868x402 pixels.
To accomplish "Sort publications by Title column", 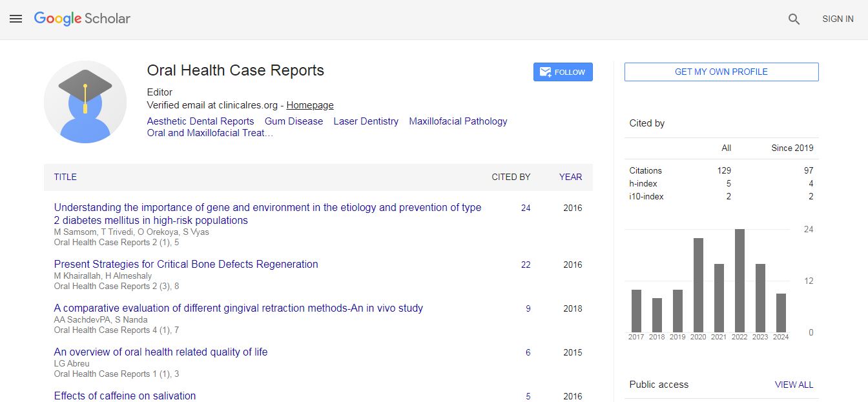I will click(x=65, y=177).
